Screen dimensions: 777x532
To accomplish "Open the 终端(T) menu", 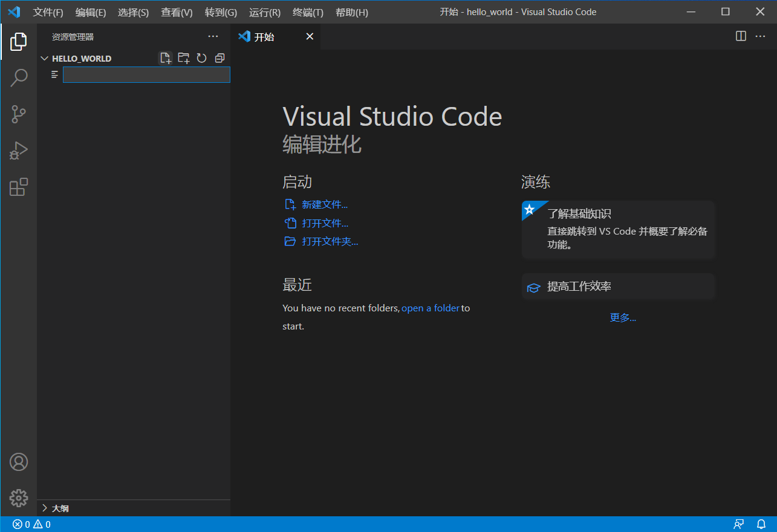I will click(308, 12).
